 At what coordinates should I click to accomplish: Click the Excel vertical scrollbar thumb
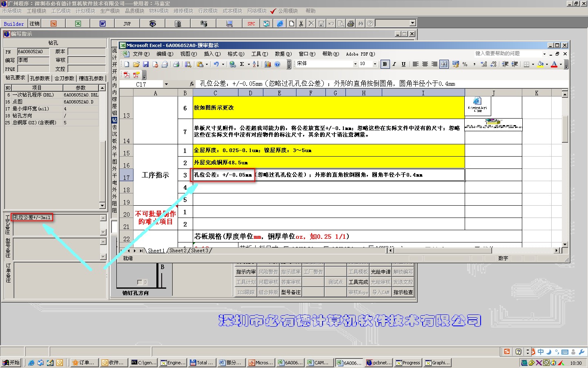point(565,129)
